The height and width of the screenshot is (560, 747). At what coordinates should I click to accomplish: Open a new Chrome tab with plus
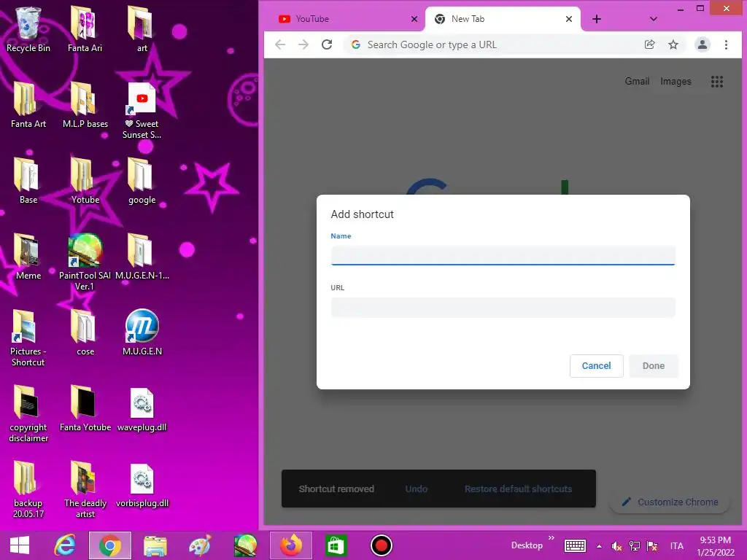pos(597,19)
